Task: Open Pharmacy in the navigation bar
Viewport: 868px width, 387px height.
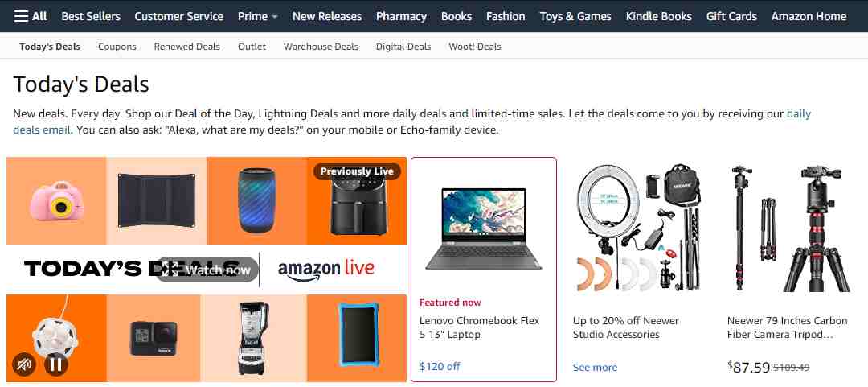Action: tap(401, 16)
